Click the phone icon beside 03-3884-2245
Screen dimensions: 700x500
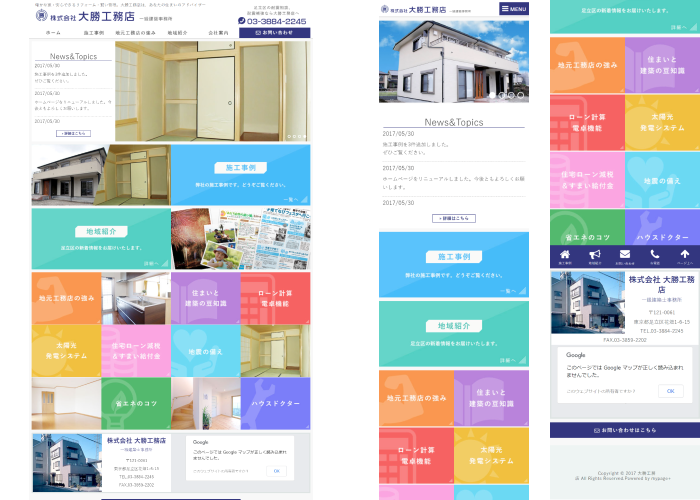click(x=242, y=21)
